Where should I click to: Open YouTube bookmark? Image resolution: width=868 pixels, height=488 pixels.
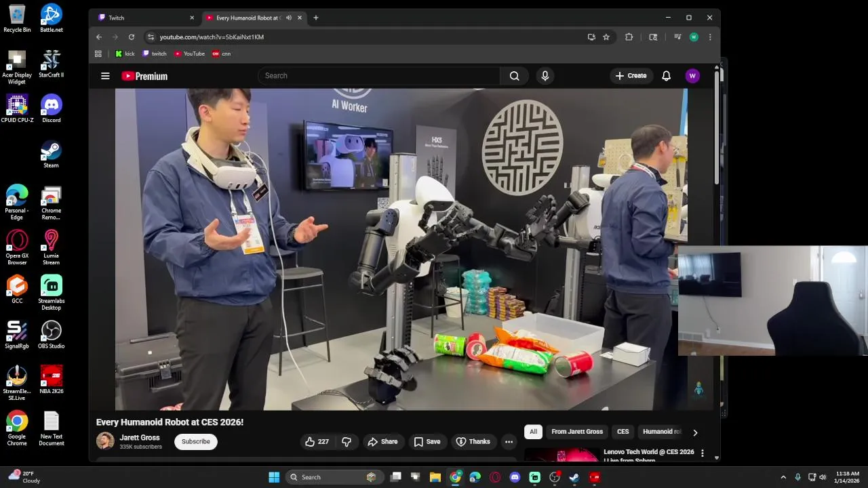[x=189, y=54]
